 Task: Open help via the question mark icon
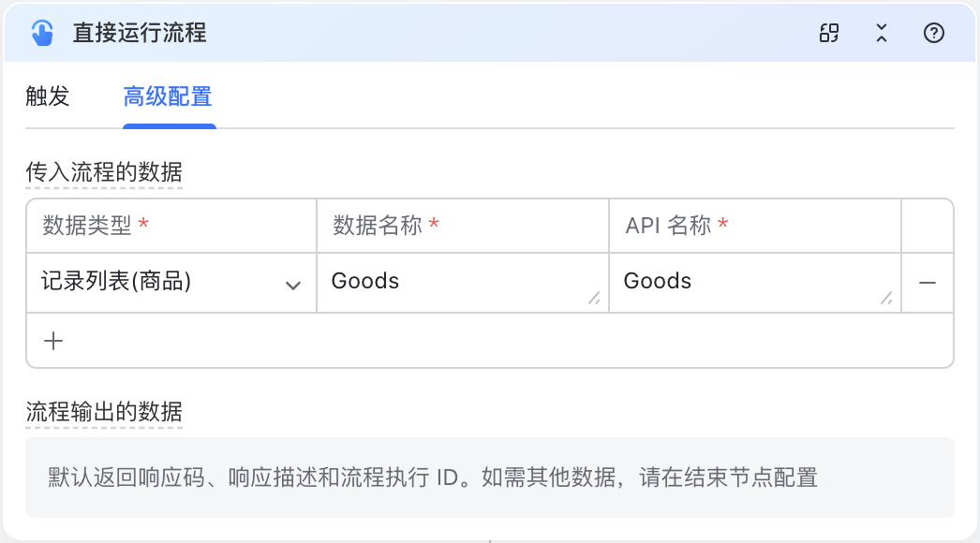[934, 33]
